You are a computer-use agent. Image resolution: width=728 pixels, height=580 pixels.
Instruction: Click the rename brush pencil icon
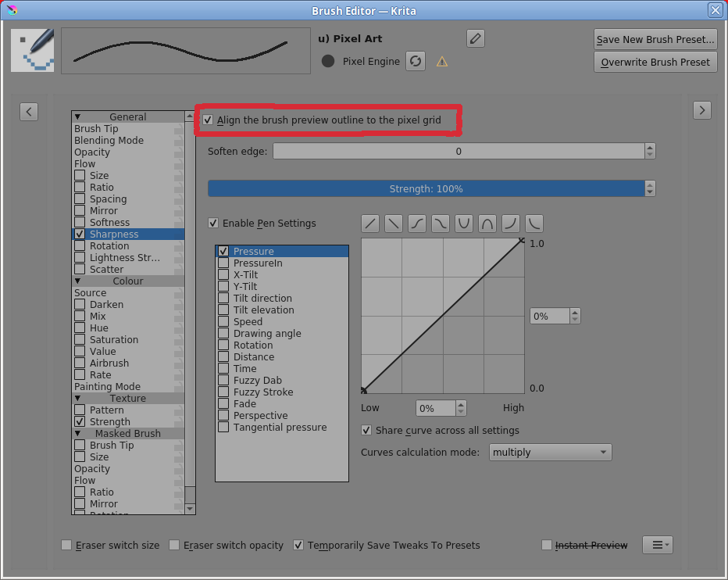(476, 38)
